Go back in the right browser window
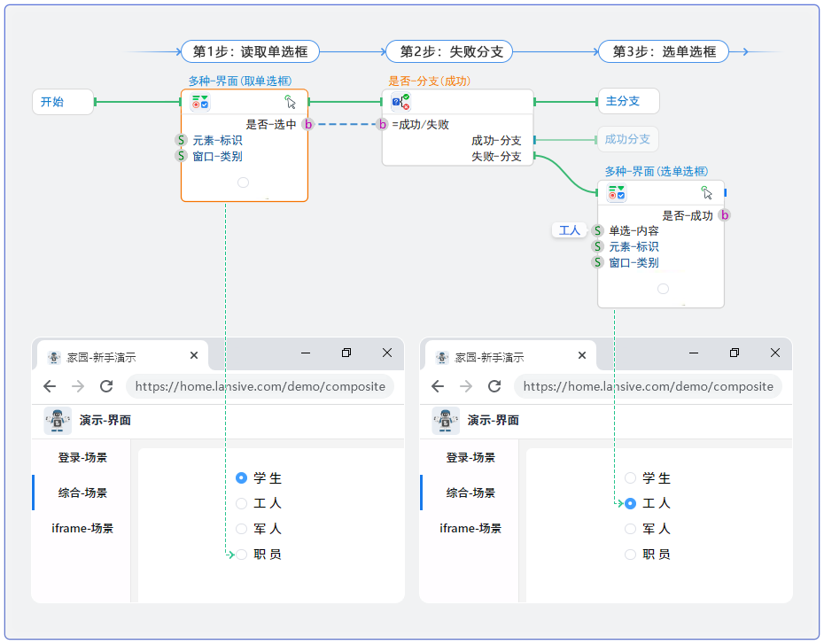Viewport: 824px width, 644px height. point(438,386)
